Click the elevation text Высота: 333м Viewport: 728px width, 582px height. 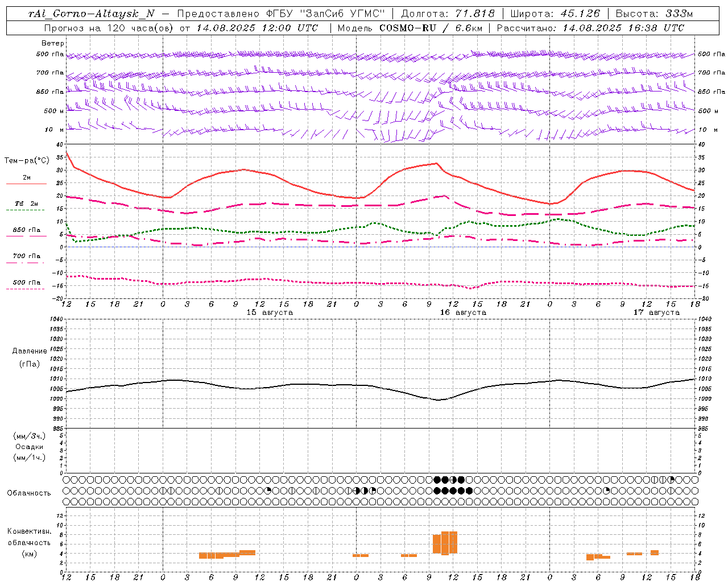(655, 14)
